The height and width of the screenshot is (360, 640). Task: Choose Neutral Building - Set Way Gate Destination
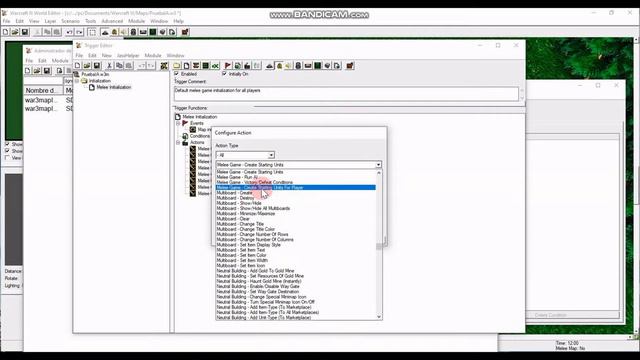296,292
